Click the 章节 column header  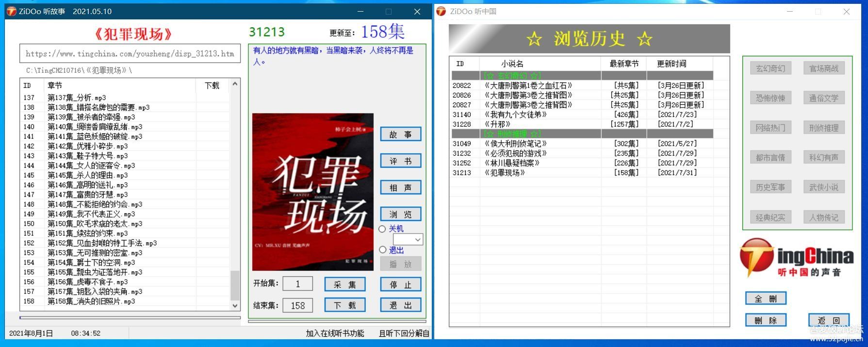tap(120, 85)
